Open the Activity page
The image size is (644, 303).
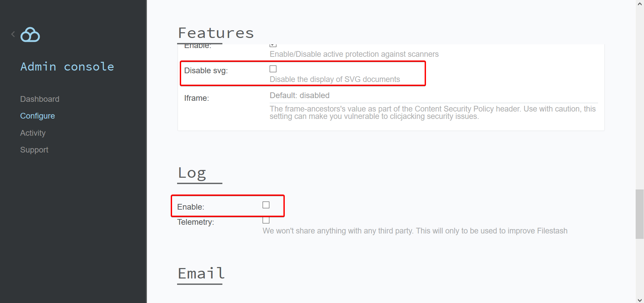(33, 133)
